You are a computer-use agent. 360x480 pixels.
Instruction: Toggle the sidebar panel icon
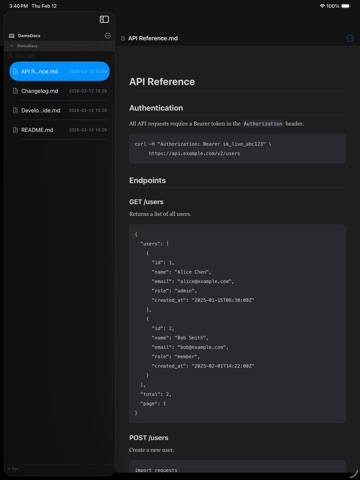104,19
